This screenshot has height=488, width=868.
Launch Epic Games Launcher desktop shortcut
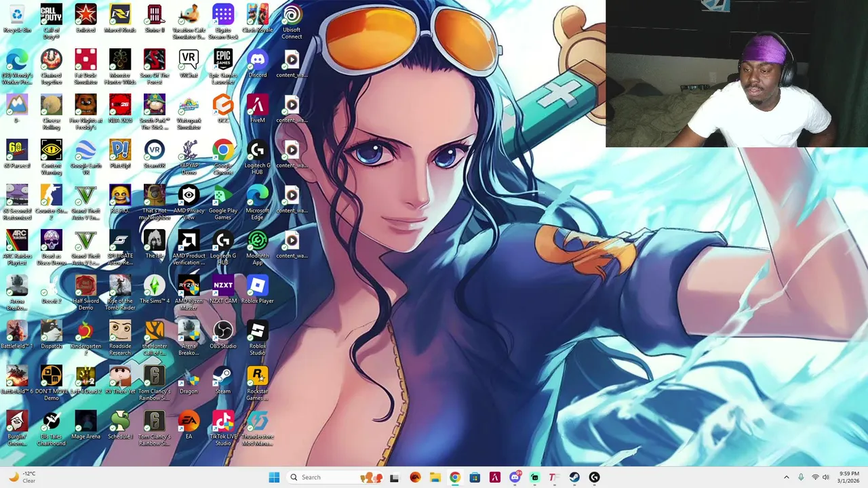(223, 67)
